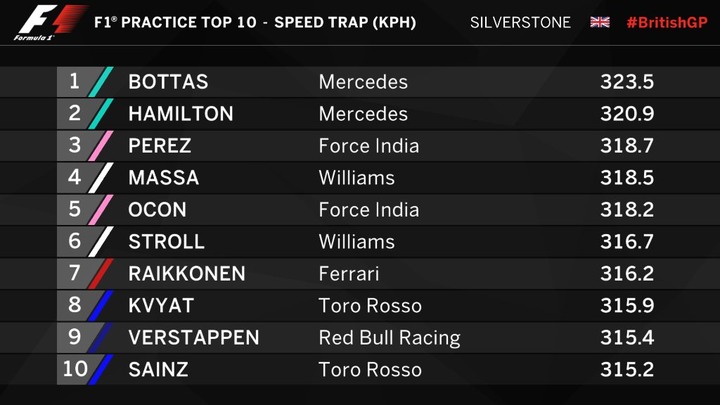Select the OCON driver name
Viewport: 720px width, 405px height.
(x=158, y=209)
